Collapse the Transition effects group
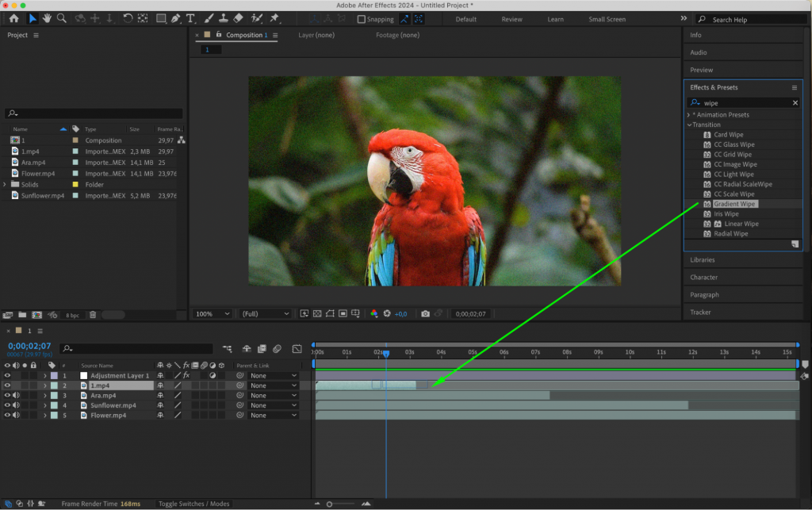 point(689,125)
